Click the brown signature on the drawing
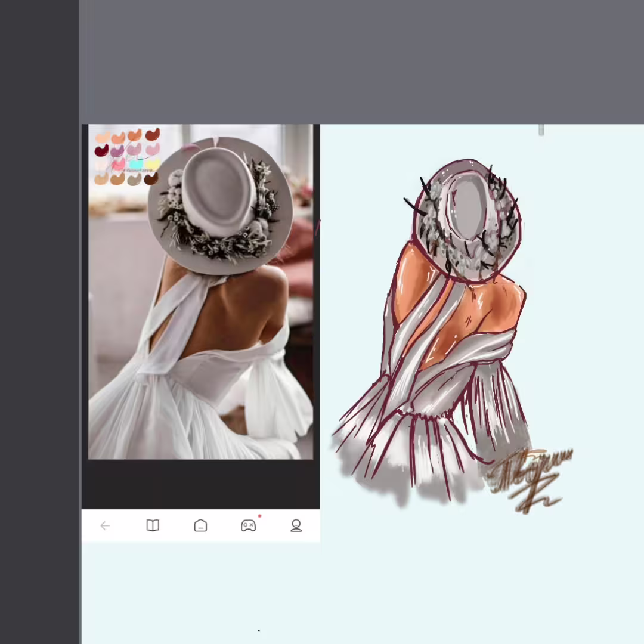This screenshot has width=644, height=644. coord(530,481)
